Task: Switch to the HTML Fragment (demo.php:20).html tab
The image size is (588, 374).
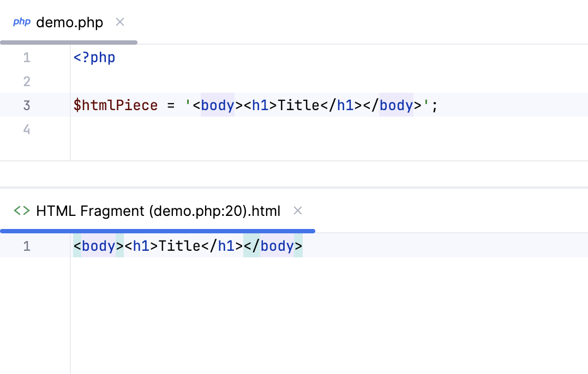Action: [x=157, y=211]
